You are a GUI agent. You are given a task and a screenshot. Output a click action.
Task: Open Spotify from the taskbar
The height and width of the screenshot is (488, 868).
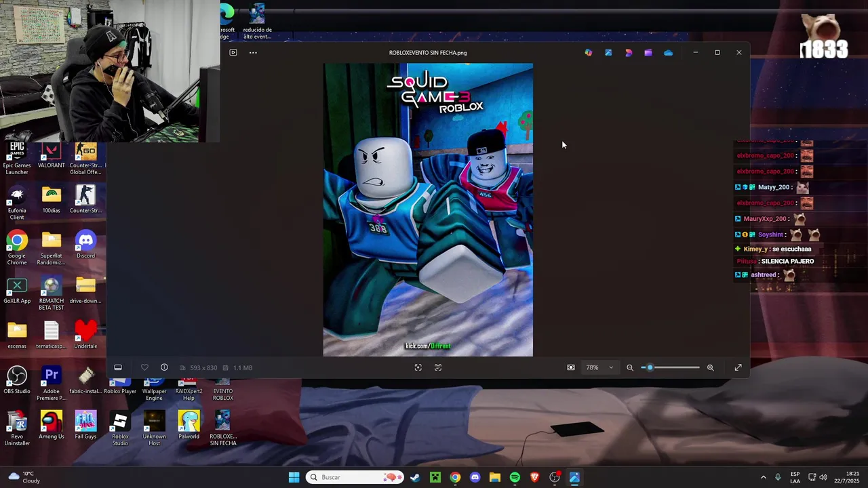pyautogui.click(x=515, y=477)
